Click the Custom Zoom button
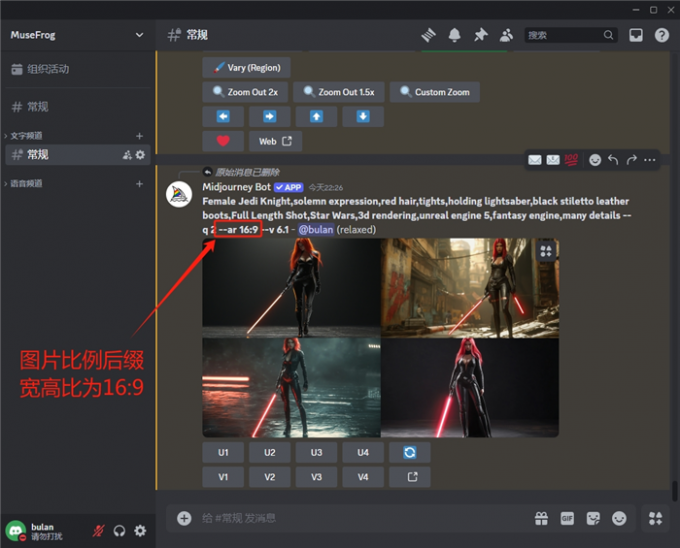Viewport: 680px width, 548px height. [x=435, y=92]
